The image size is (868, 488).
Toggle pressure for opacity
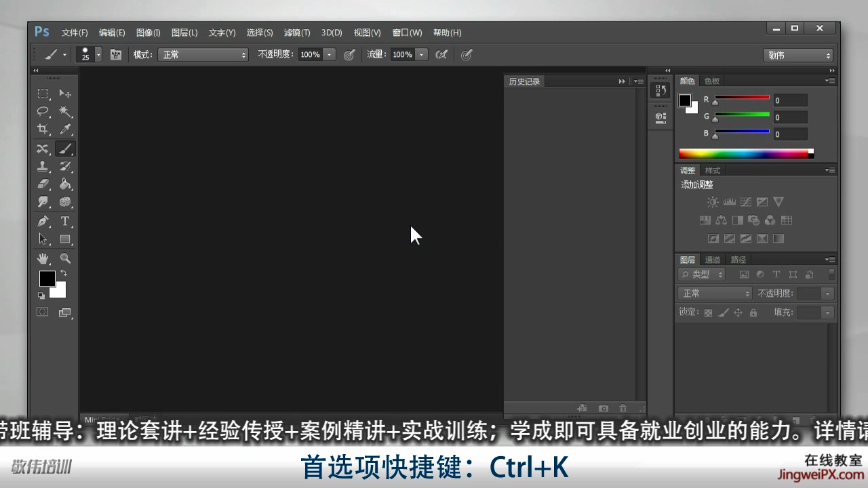349,55
